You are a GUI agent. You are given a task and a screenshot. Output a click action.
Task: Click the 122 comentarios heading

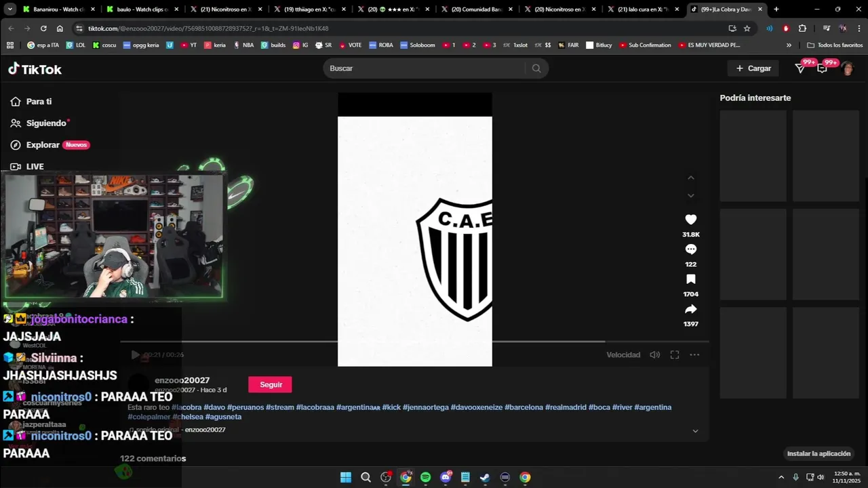point(153,459)
